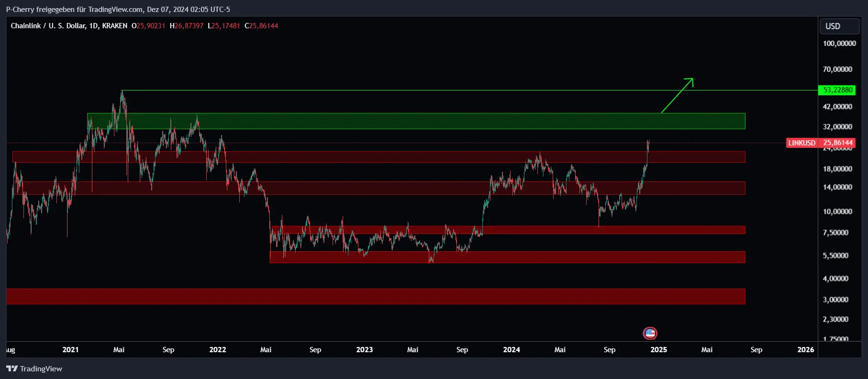Click the 4,00000 price axis label
Image resolution: width=868 pixels, height=379 pixels.
[835, 279]
